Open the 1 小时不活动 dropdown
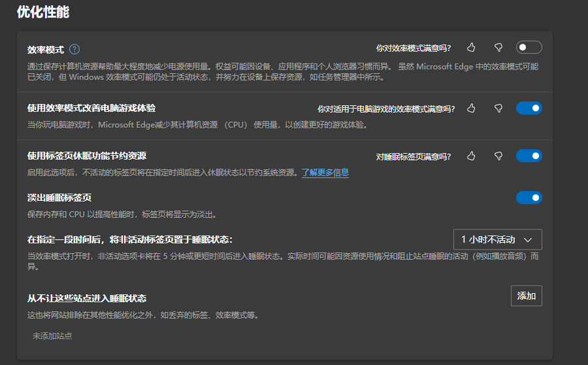Screen dimensions: 588x365 [x=497, y=239]
